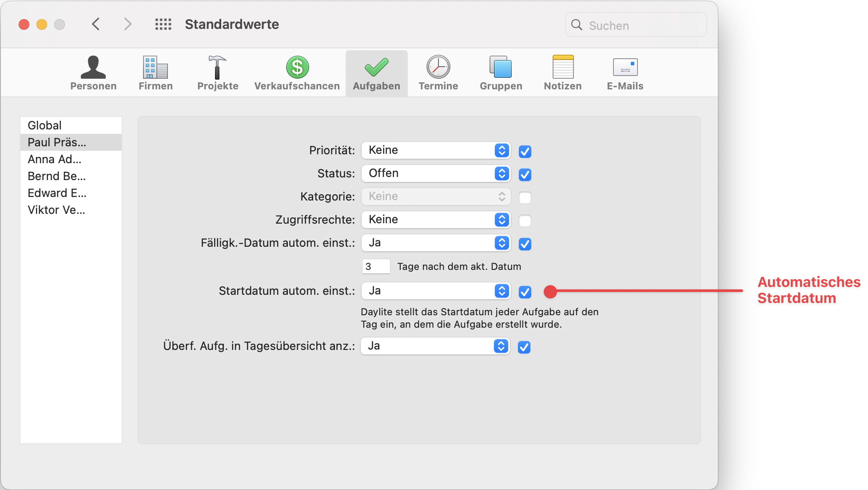The image size is (868, 490).
Task: Uncheck the Priorität checkbox
Action: click(525, 152)
